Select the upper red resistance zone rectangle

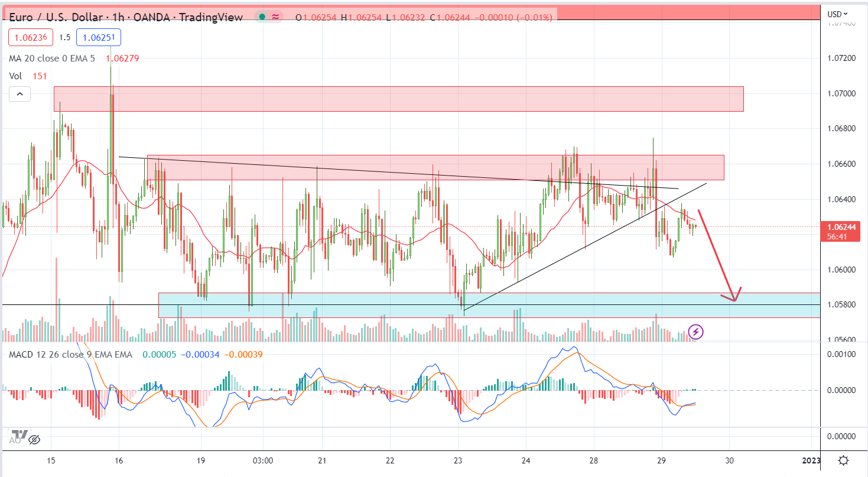coord(398,99)
